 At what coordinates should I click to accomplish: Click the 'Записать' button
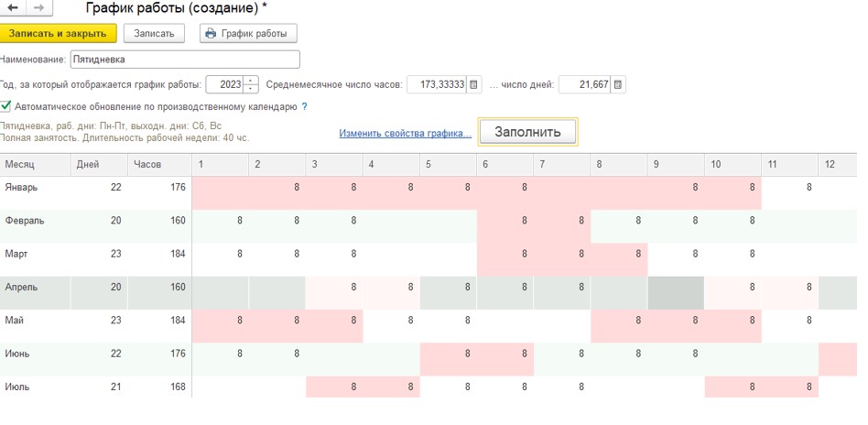point(154,33)
